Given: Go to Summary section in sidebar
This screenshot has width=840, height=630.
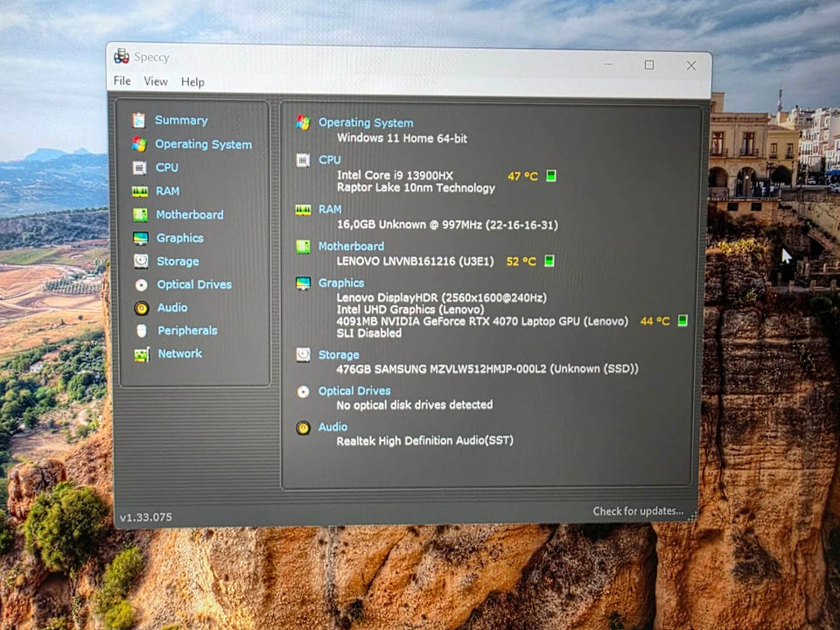Looking at the screenshot, I should tap(181, 120).
